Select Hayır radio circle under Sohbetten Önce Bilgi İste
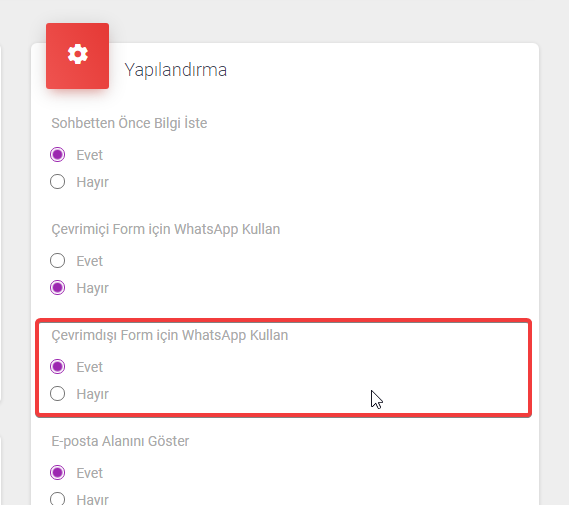 click(58, 181)
